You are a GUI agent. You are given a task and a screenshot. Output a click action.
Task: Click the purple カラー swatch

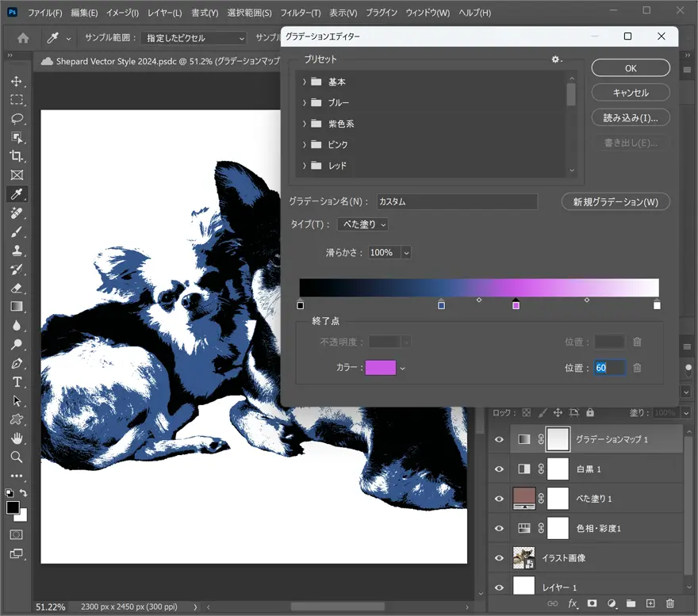click(381, 368)
